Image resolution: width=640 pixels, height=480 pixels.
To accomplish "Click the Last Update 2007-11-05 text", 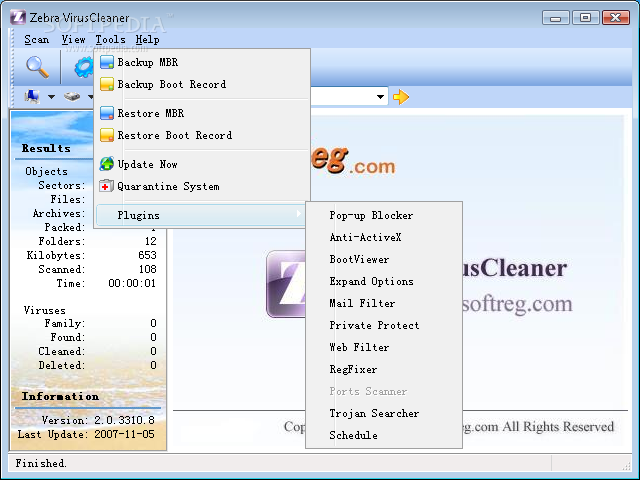I will click(86, 434).
